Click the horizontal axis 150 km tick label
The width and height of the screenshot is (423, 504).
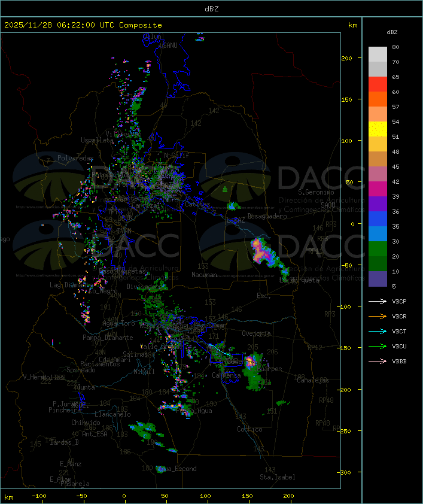pos(247,496)
